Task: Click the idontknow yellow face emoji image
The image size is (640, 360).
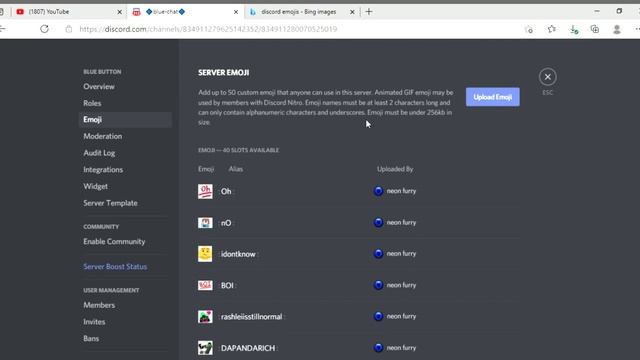Action: (205, 254)
